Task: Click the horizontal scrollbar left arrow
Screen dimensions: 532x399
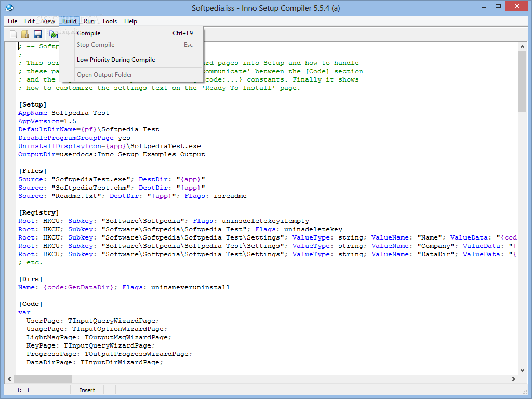Action: pyautogui.click(x=9, y=379)
